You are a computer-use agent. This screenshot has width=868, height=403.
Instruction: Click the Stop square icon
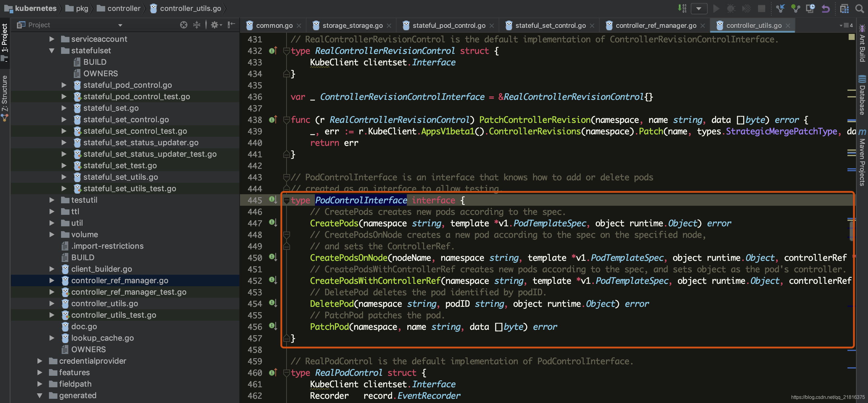(x=761, y=8)
